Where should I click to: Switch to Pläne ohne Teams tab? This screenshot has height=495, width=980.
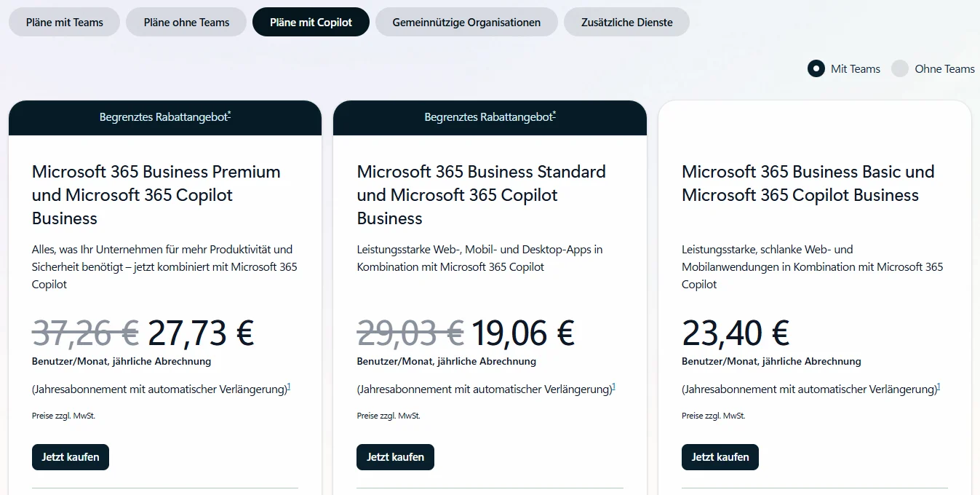(x=186, y=22)
